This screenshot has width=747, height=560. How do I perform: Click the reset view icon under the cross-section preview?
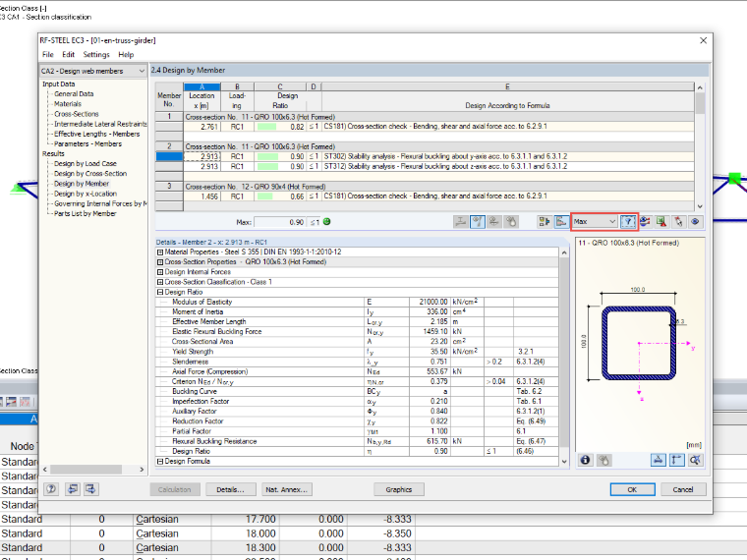[695, 460]
